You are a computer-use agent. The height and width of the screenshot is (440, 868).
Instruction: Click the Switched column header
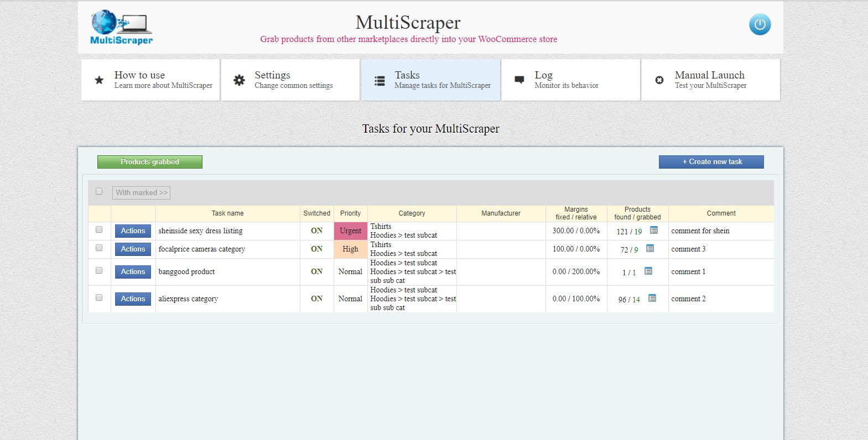click(x=317, y=213)
